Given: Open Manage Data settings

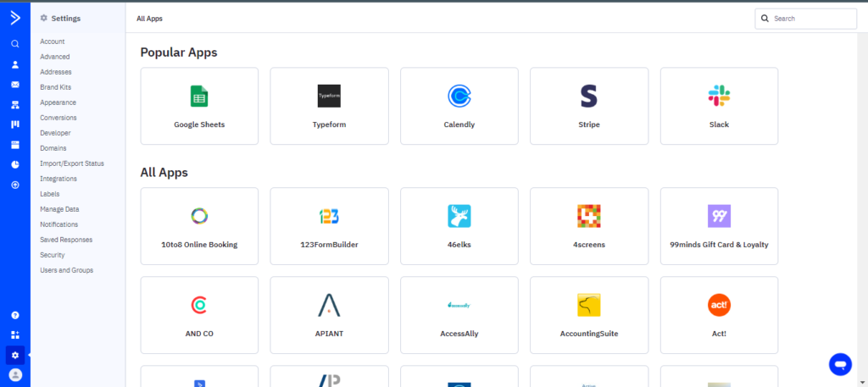Looking at the screenshot, I should coord(59,209).
